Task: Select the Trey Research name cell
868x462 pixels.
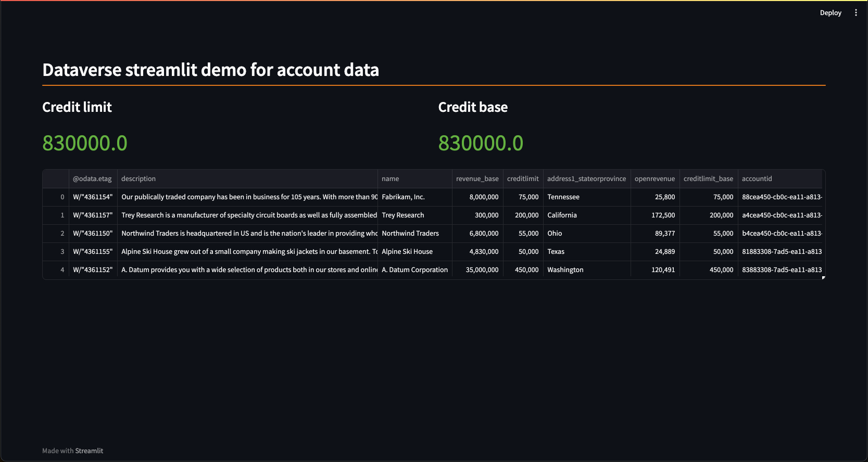Action: [x=414, y=215]
